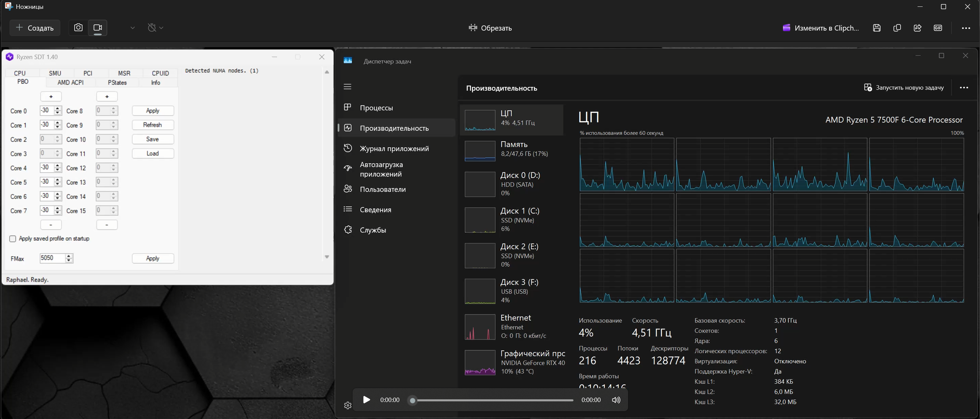Switch to SMU tab in Ryzen SDT
The height and width of the screenshot is (419, 980).
click(x=55, y=73)
